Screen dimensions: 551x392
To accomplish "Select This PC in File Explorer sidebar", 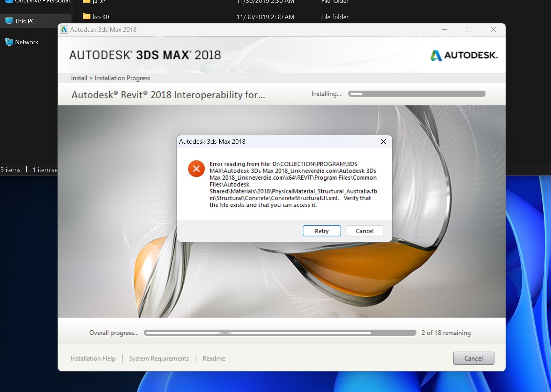I will 35,21.
